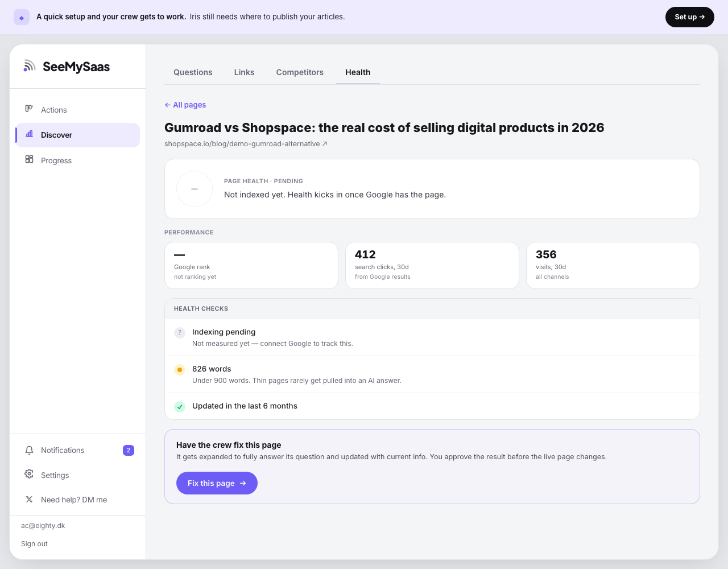The height and width of the screenshot is (569, 728).
Task: Click the PAGE HEALTH · PENDING label
Action: click(x=263, y=181)
